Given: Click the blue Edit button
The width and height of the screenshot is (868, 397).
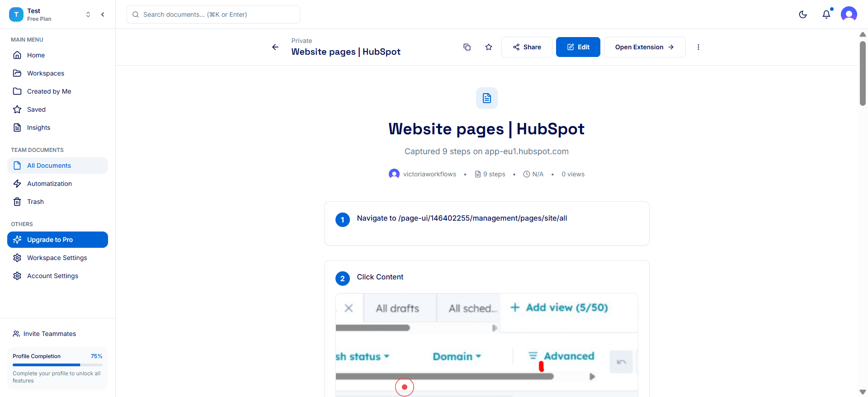Looking at the screenshot, I should pos(578,47).
